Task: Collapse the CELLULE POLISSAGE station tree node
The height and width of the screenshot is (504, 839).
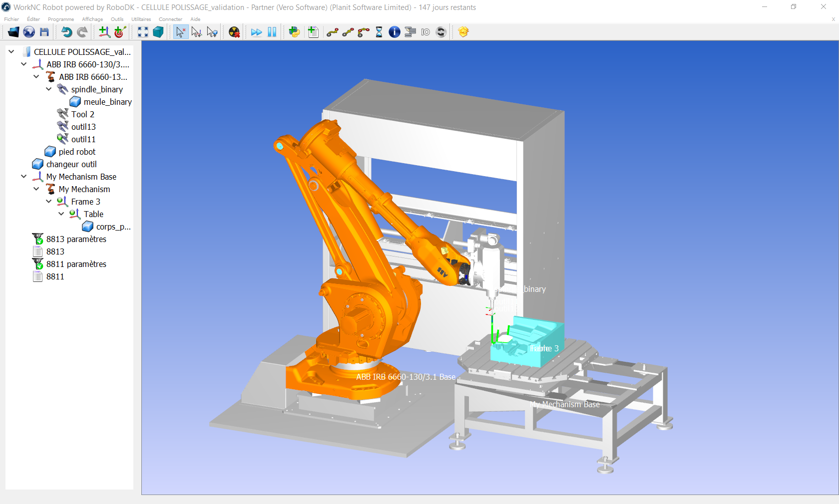Action: [11, 52]
